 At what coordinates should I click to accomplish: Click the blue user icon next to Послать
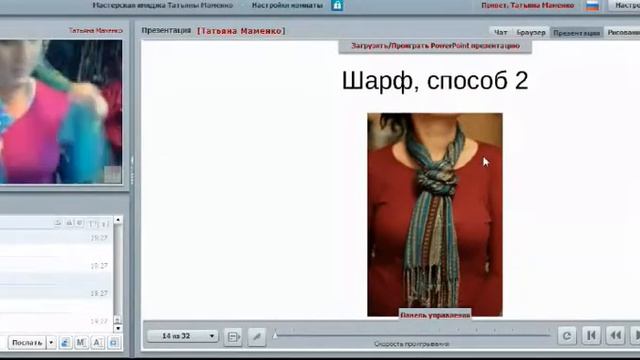[65, 342]
